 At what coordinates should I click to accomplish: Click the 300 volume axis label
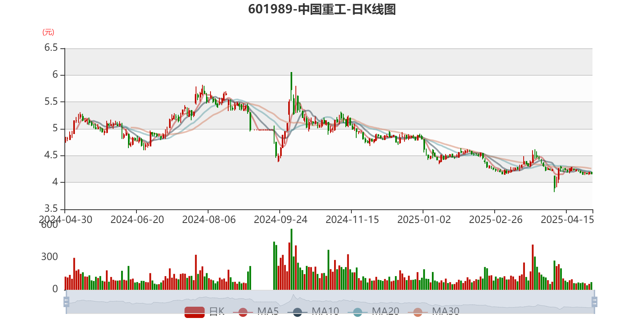click(50, 257)
